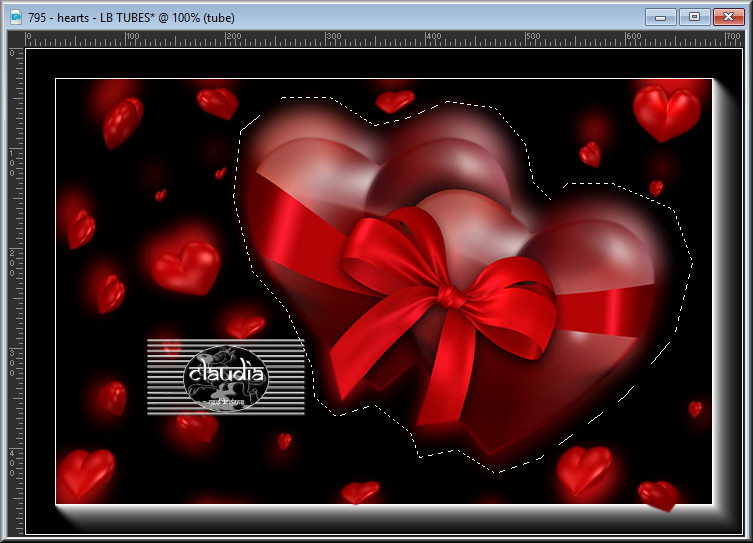The height and width of the screenshot is (543, 753).
Task: Minimize the hearts image window
Action: click(661, 17)
